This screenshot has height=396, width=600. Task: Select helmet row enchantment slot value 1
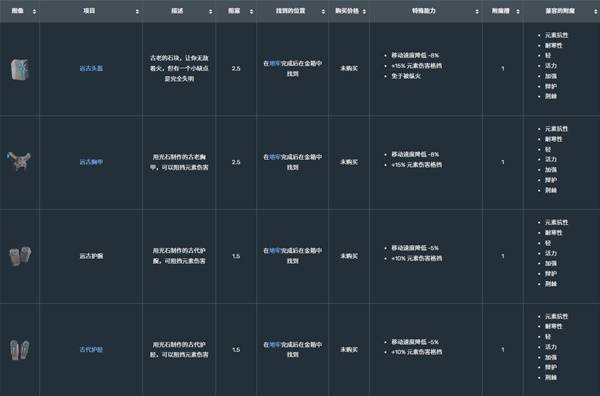[503, 68]
